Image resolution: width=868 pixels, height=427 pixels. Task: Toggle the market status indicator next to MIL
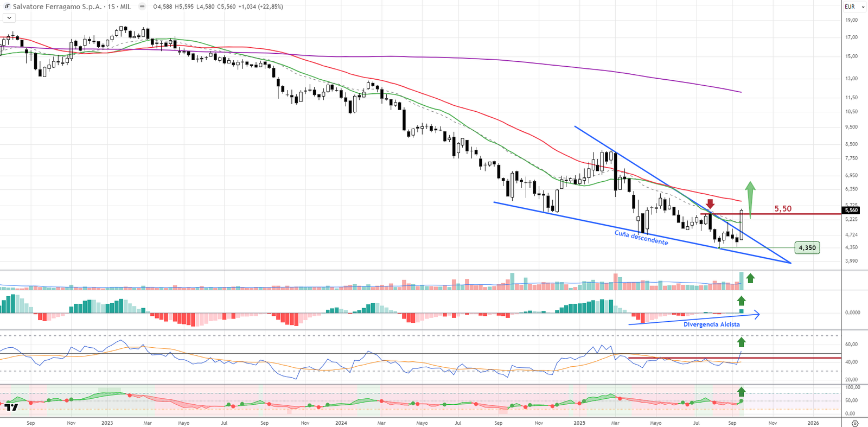pos(142,7)
